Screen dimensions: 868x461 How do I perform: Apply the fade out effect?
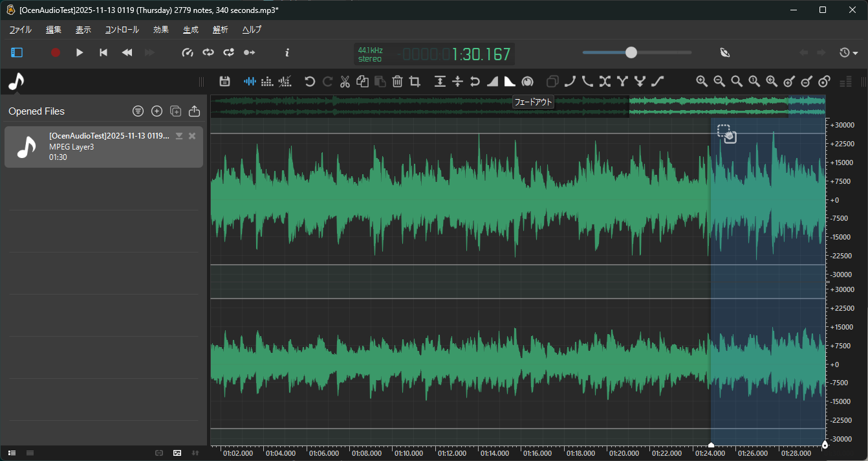point(510,81)
